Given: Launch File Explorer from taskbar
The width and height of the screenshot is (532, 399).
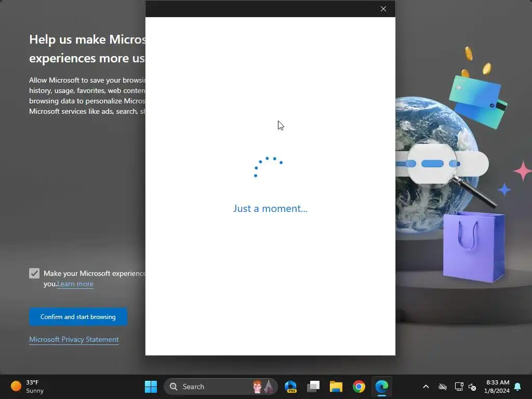Looking at the screenshot, I should pos(336,387).
